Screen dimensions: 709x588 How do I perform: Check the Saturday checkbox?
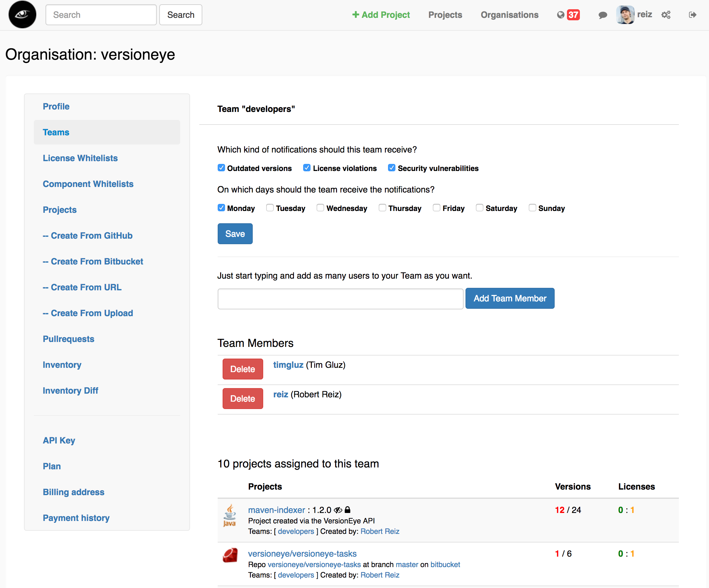click(x=479, y=208)
